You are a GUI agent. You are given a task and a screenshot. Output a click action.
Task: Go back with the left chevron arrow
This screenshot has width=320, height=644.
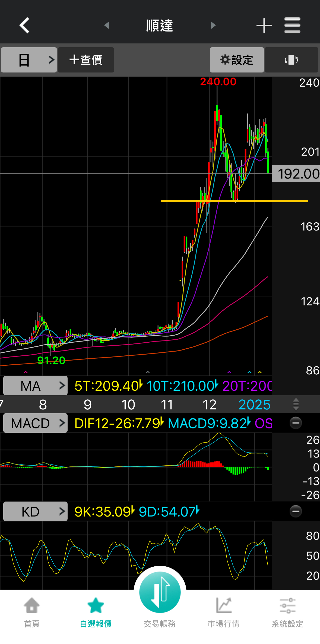pos(24,25)
